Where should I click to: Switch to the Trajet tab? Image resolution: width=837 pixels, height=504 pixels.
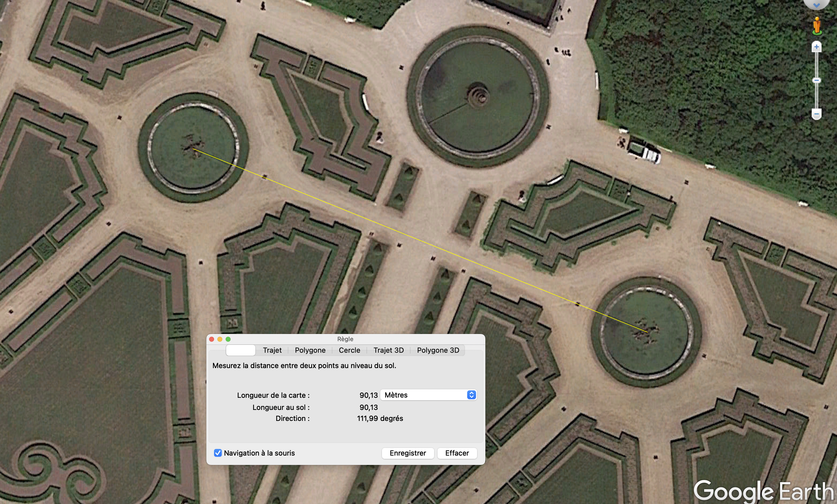(272, 350)
